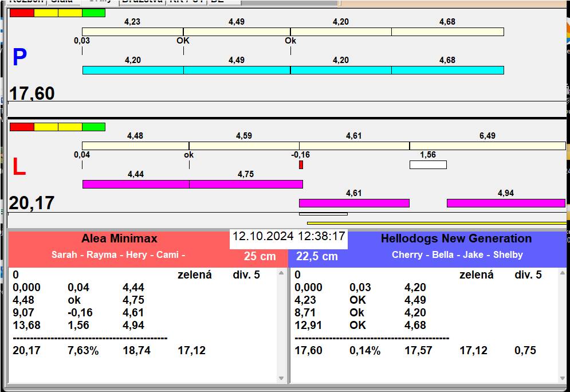The image size is (570, 392).
Task: Click the red start light in lane L
Action: point(22,127)
